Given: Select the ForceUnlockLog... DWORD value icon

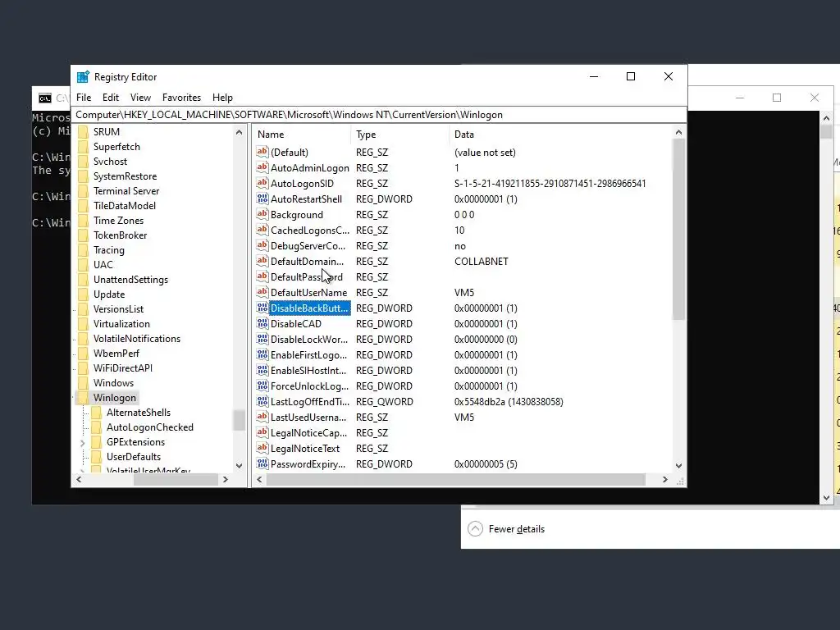Looking at the screenshot, I should tap(262, 386).
